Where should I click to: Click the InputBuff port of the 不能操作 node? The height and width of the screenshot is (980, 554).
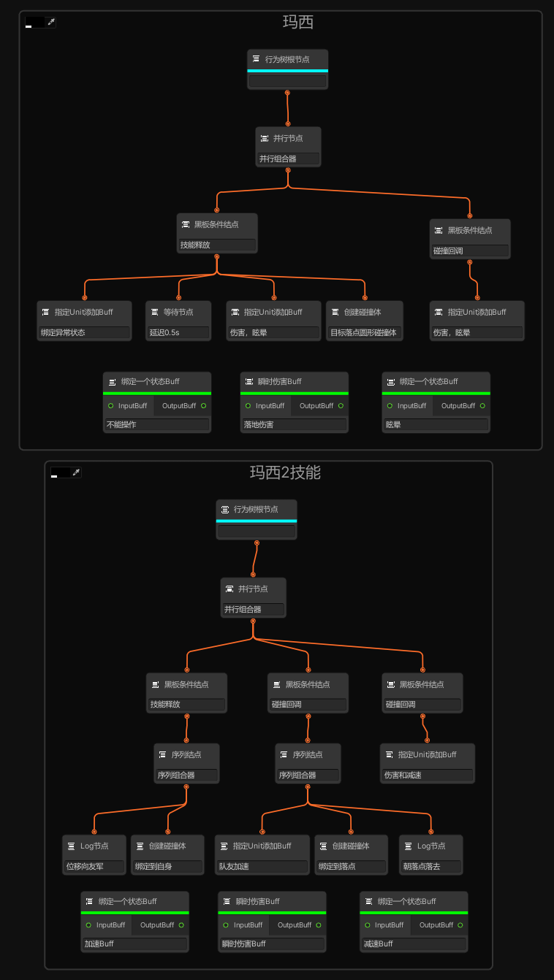(x=110, y=406)
